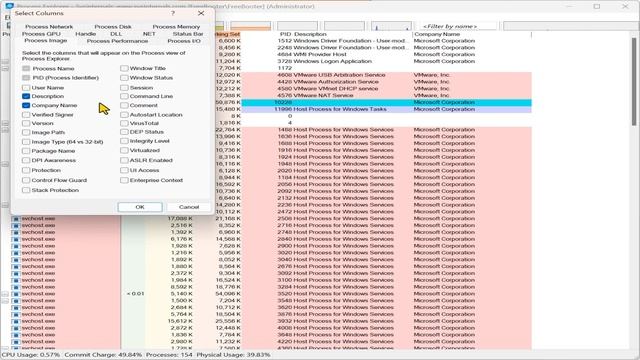Switch to the Process Network tab

point(49,27)
